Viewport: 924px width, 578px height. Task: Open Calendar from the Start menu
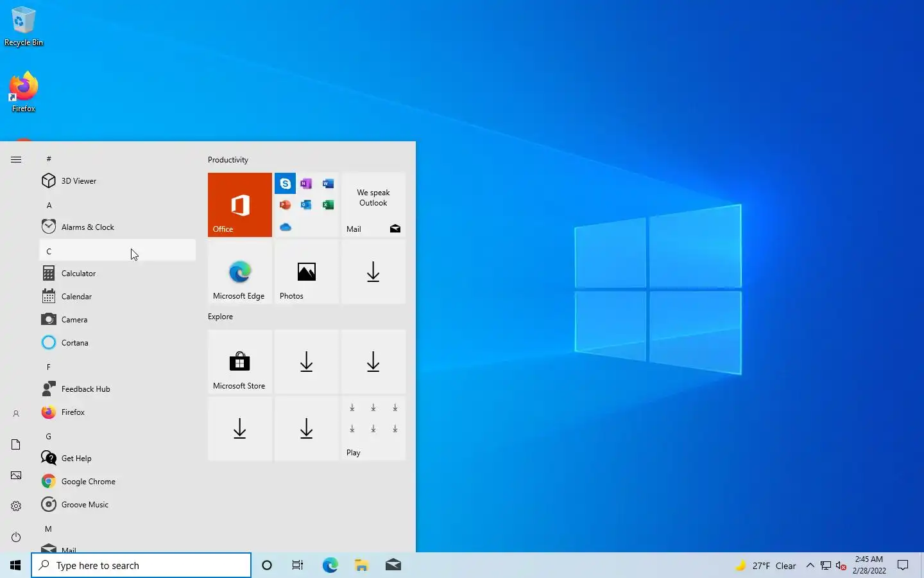(x=117, y=297)
